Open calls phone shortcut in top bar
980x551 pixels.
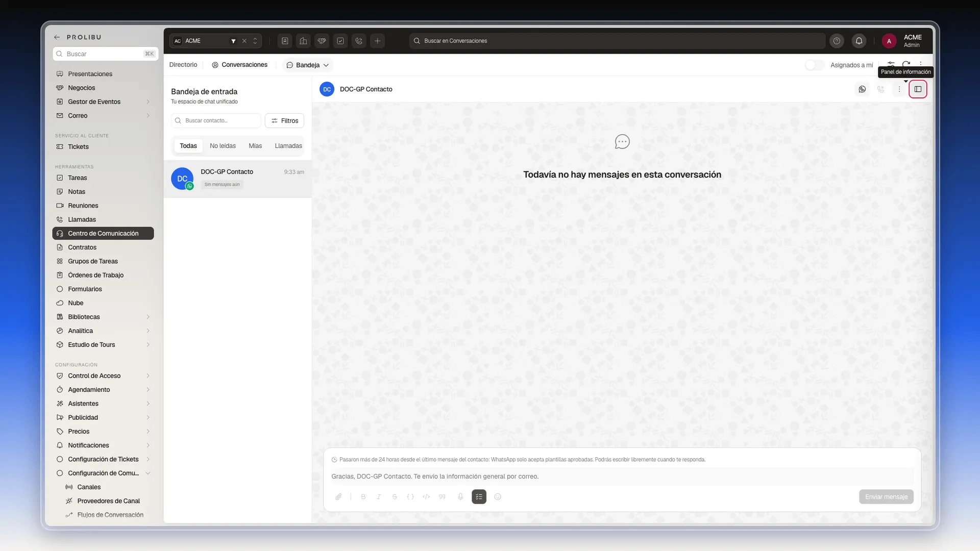(x=359, y=41)
